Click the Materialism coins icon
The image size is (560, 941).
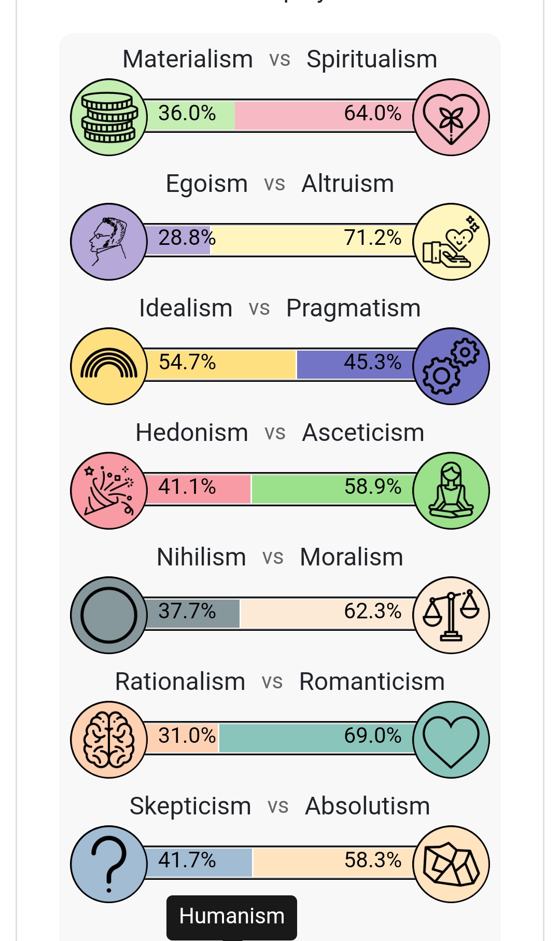(x=109, y=117)
